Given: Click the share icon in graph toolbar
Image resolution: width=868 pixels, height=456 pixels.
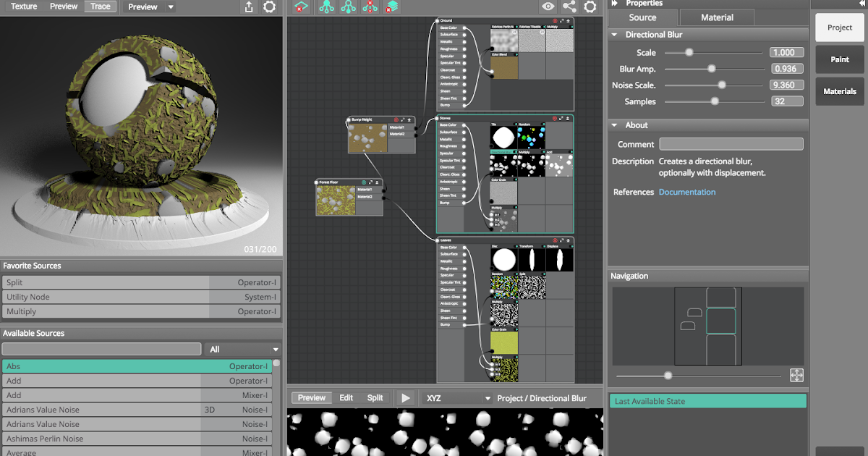Looking at the screenshot, I should [x=569, y=7].
